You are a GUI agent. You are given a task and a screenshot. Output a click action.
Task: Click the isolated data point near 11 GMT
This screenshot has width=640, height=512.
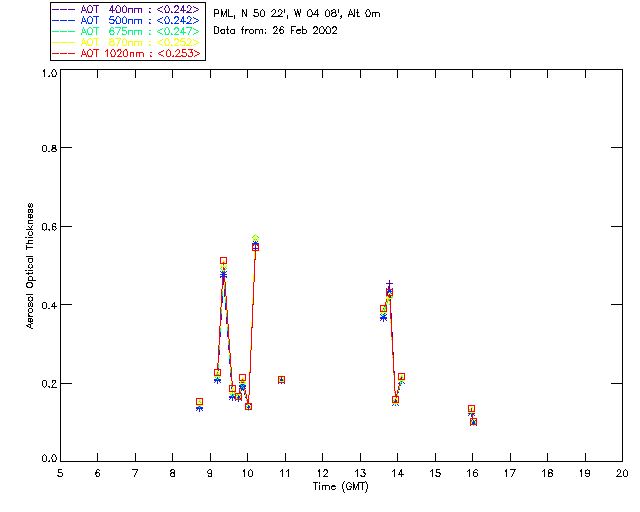(282, 380)
